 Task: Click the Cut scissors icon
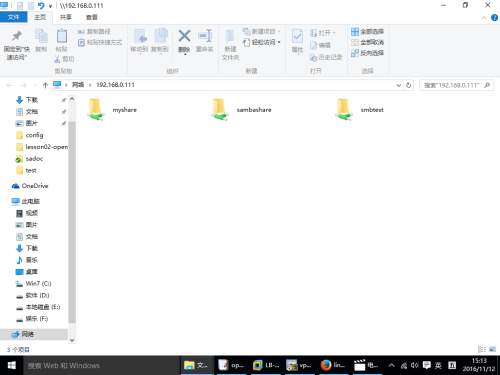(57, 59)
